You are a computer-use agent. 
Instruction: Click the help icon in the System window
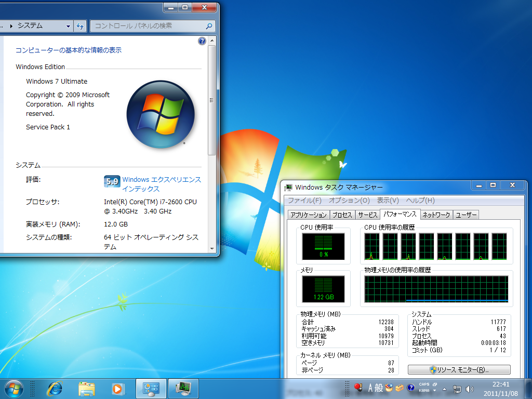click(202, 41)
